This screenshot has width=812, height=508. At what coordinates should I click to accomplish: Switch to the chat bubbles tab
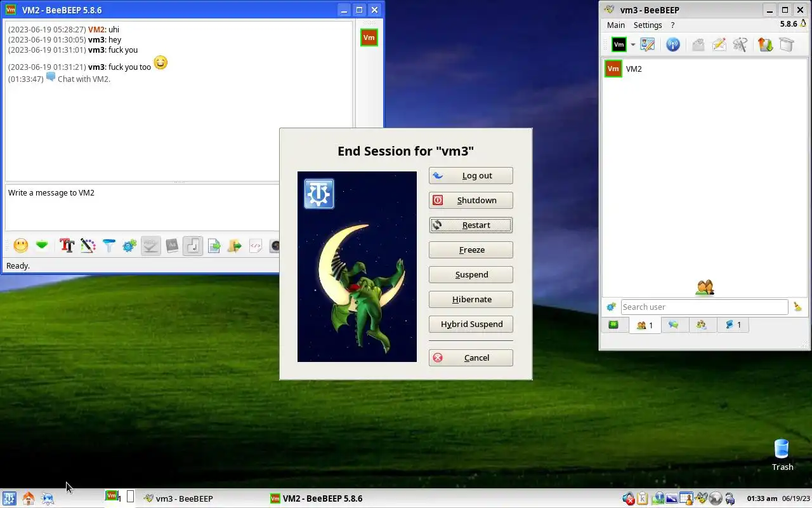[674, 324]
